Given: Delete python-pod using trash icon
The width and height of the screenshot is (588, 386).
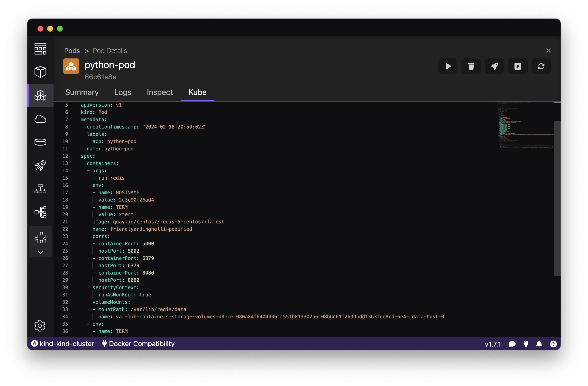Looking at the screenshot, I should [x=471, y=66].
